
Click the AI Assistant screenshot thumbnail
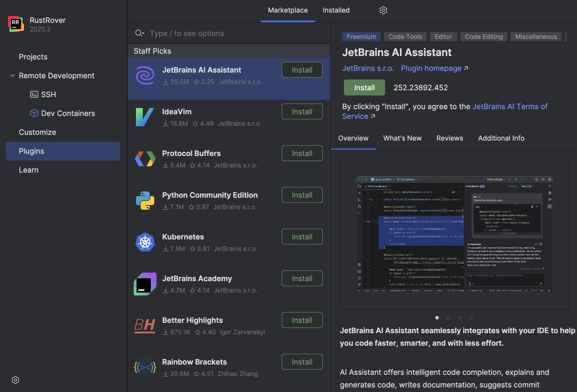454,234
